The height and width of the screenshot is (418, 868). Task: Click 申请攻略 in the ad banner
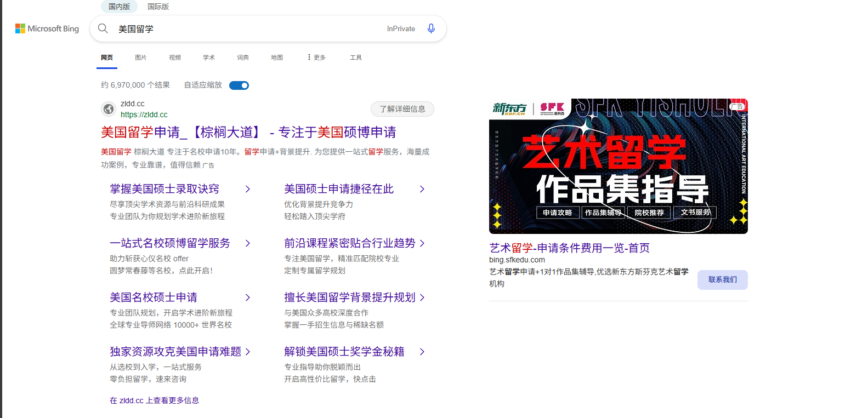558,213
